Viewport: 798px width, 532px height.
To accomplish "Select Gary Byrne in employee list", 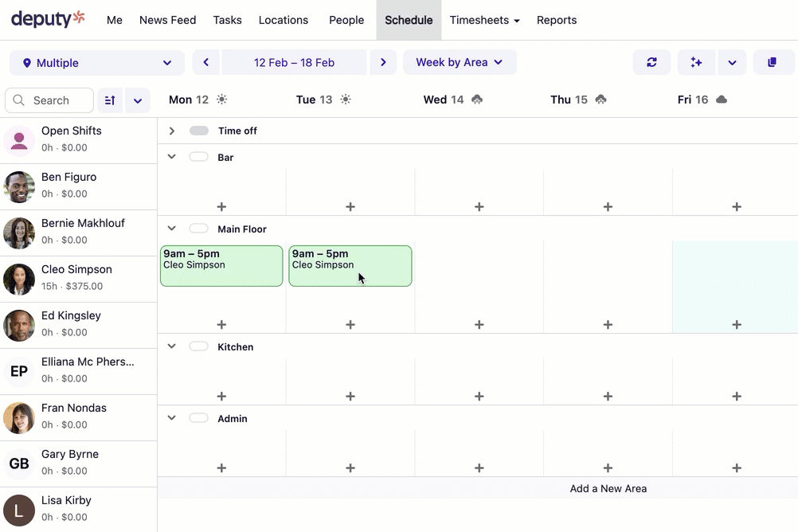I will (x=78, y=464).
